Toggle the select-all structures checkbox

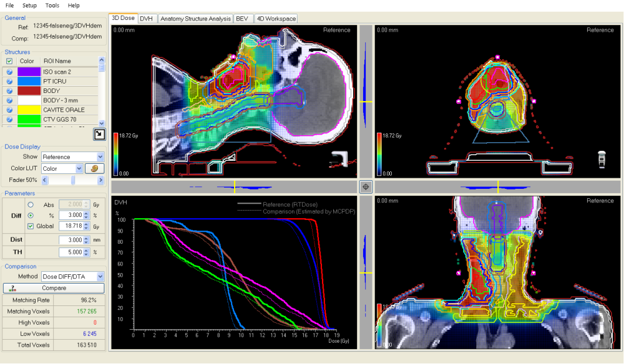9,61
